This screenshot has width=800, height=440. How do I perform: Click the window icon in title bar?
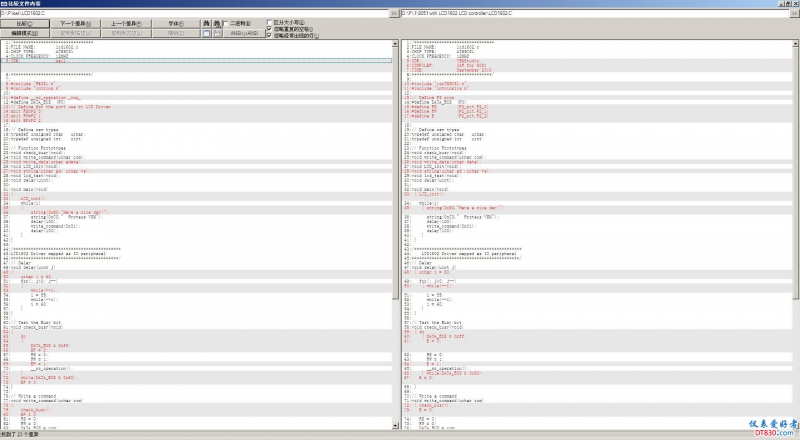(x=5, y=4)
